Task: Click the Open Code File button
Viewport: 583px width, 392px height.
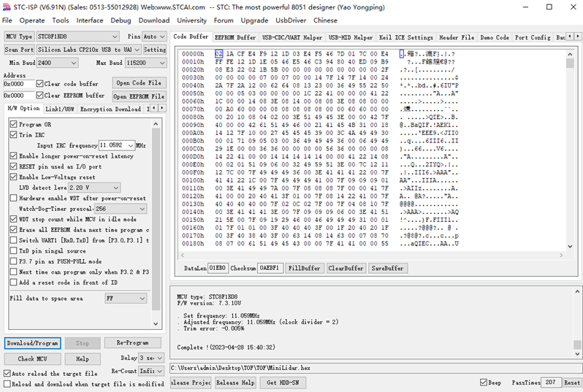Action: 139,83
